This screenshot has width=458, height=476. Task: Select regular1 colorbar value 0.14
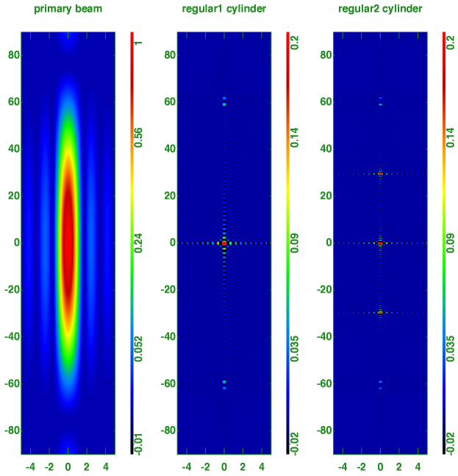(x=295, y=138)
